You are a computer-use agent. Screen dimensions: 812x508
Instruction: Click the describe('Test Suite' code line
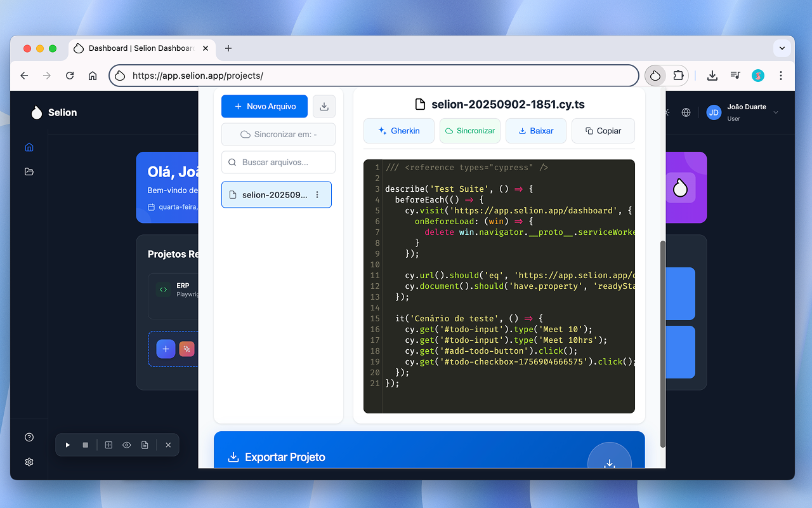coord(459,189)
